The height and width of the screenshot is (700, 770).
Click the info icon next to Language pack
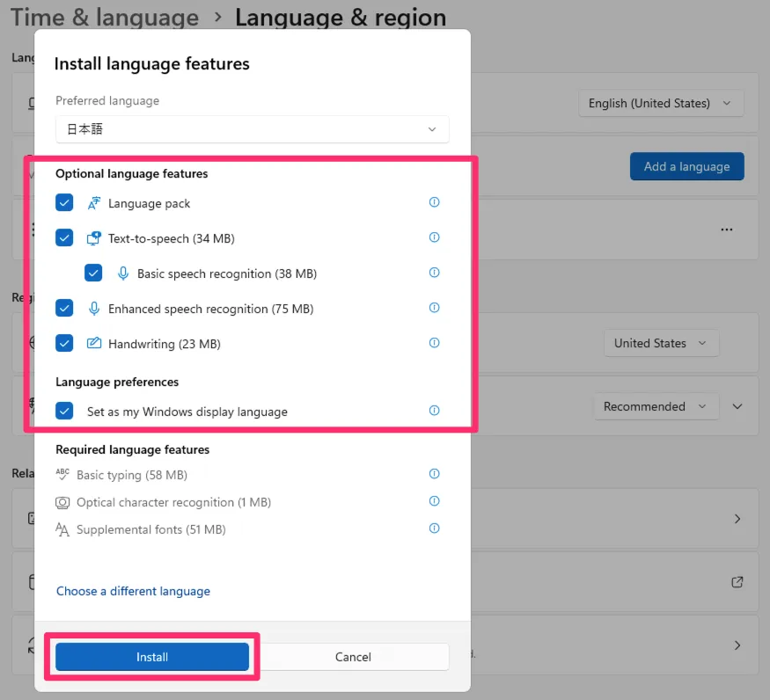434,202
